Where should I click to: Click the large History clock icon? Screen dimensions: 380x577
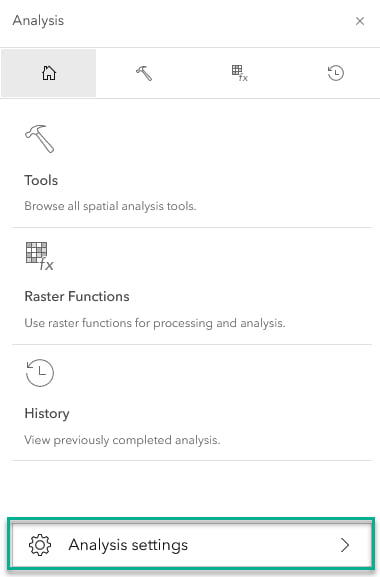39,373
